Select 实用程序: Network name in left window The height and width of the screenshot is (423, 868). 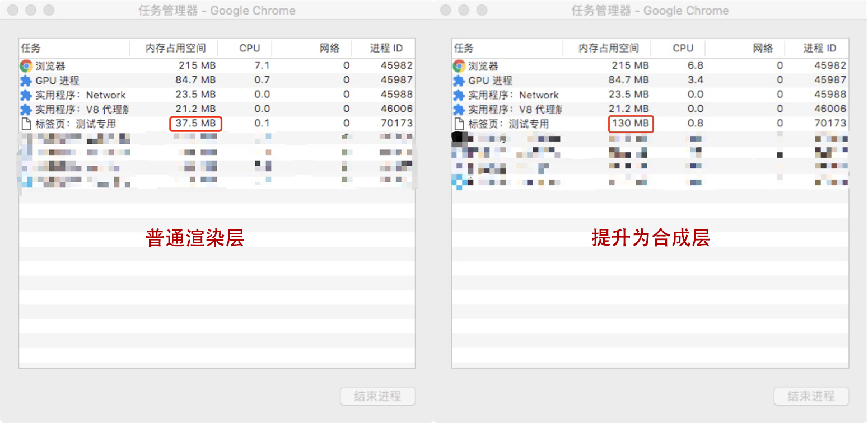(81, 95)
